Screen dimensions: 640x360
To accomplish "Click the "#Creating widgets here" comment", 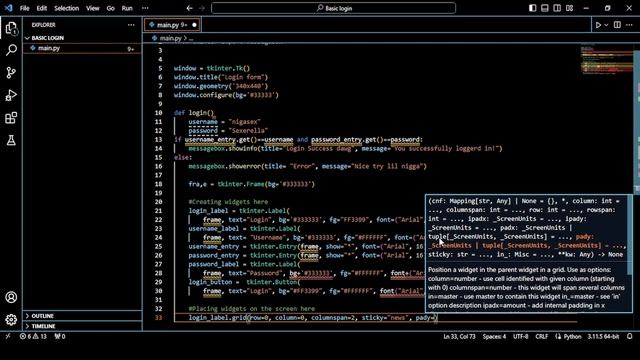I will tap(228, 202).
